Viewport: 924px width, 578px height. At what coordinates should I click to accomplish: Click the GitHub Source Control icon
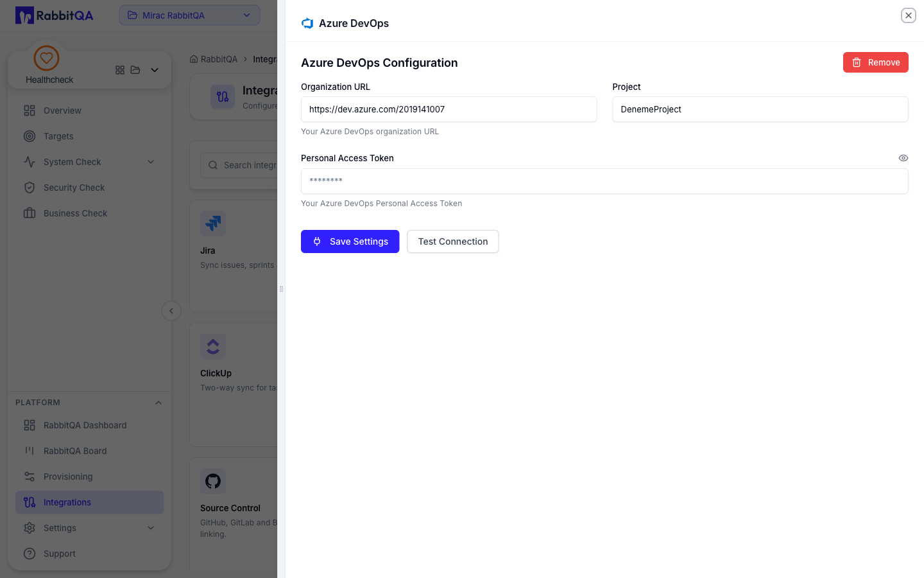(x=213, y=481)
